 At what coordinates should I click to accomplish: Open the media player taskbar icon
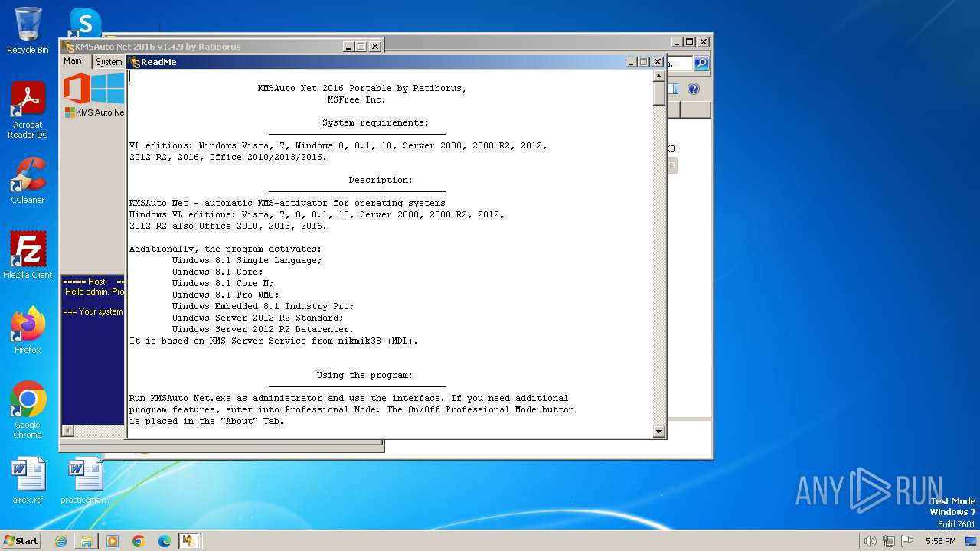point(113,541)
